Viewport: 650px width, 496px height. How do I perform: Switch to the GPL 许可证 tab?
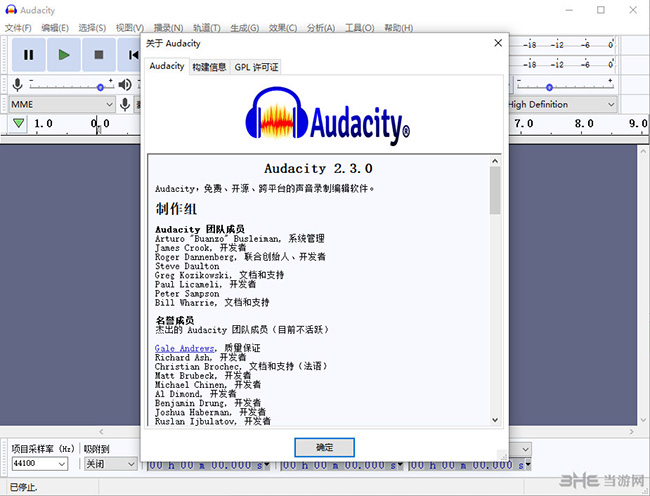pos(256,67)
